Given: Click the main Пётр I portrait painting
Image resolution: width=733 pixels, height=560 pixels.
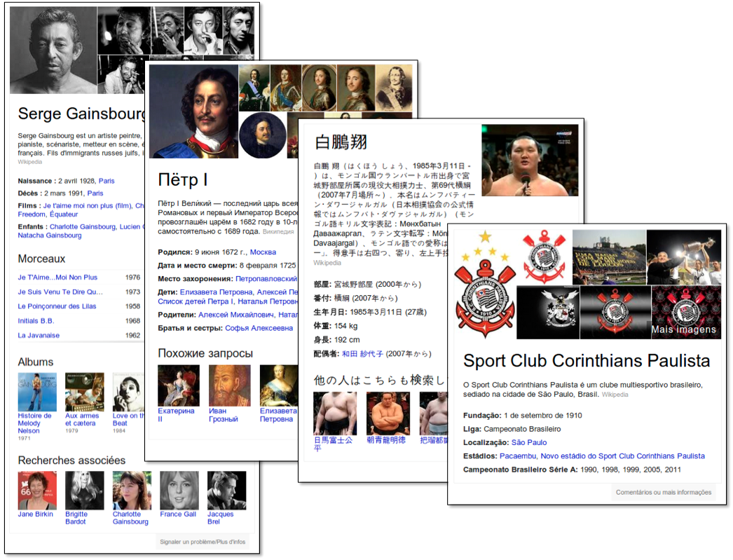Looking at the screenshot, I should pyautogui.click(x=193, y=111).
